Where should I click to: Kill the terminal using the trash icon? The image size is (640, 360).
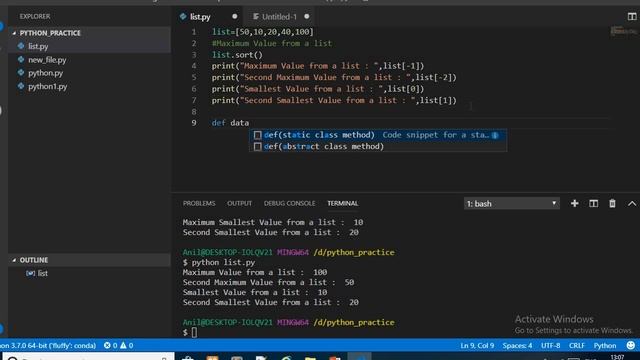[612, 203]
